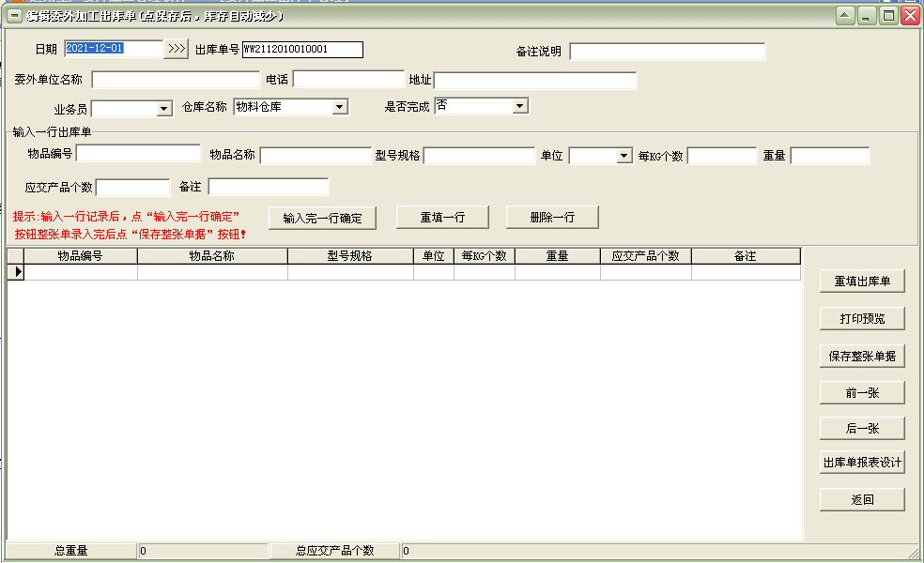The height and width of the screenshot is (563, 924).
Task: Click the window resize grip corner
Action: point(914,553)
